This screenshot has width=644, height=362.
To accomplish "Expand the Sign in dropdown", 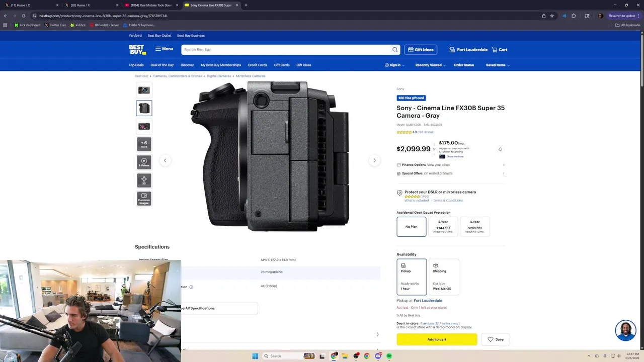I will pyautogui.click(x=394, y=65).
